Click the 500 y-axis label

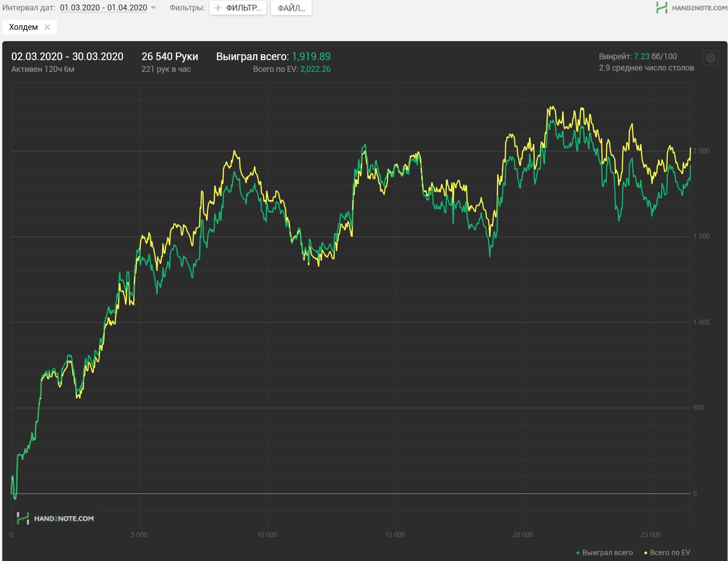click(x=699, y=408)
